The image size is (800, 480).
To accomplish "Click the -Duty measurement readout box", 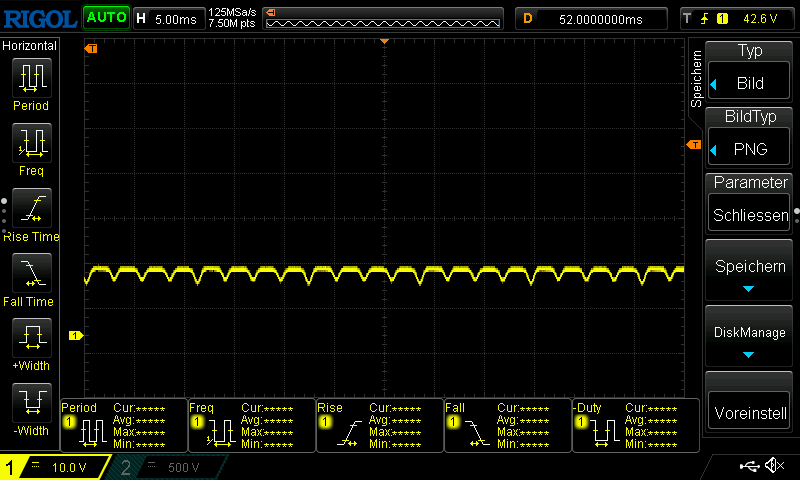I will [634, 425].
